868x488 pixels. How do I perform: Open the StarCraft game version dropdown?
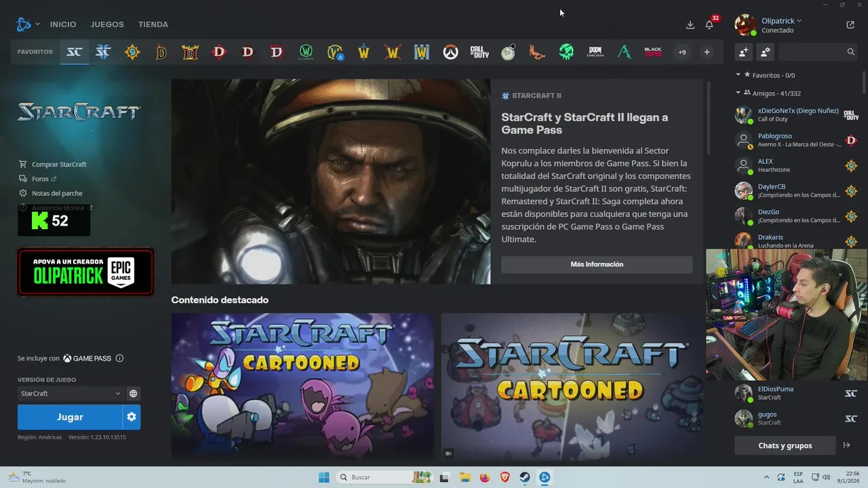point(70,393)
